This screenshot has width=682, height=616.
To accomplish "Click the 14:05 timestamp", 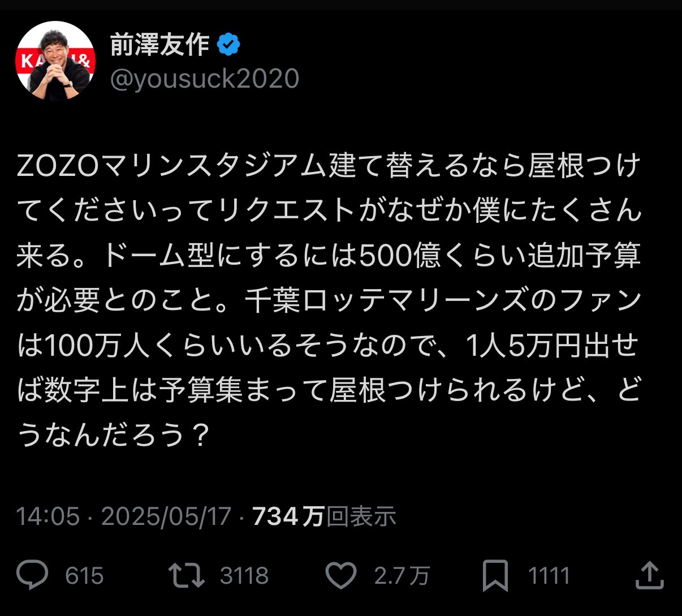I will tap(48, 516).
